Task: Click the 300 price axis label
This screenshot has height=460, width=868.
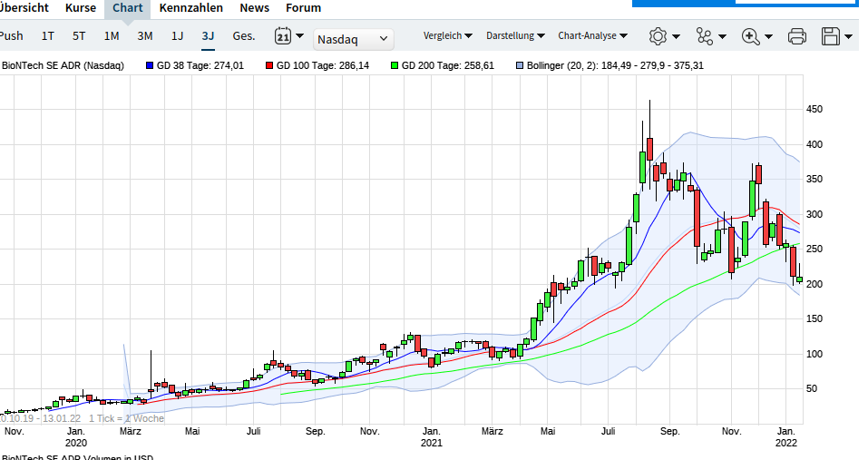Action: coord(814,214)
